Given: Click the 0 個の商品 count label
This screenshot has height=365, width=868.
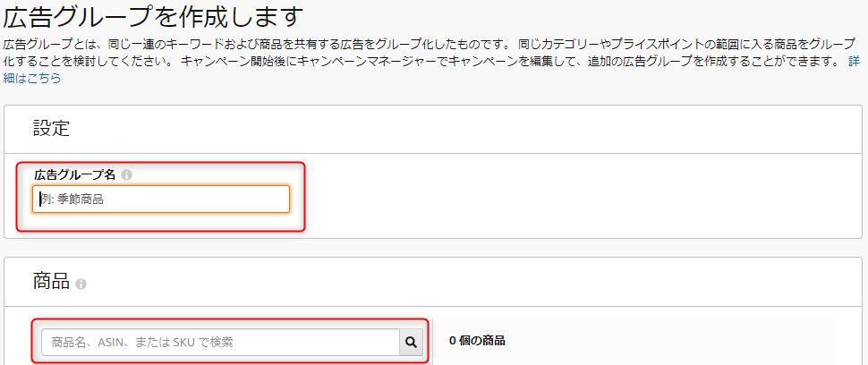Looking at the screenshot, I should [477, 341].
